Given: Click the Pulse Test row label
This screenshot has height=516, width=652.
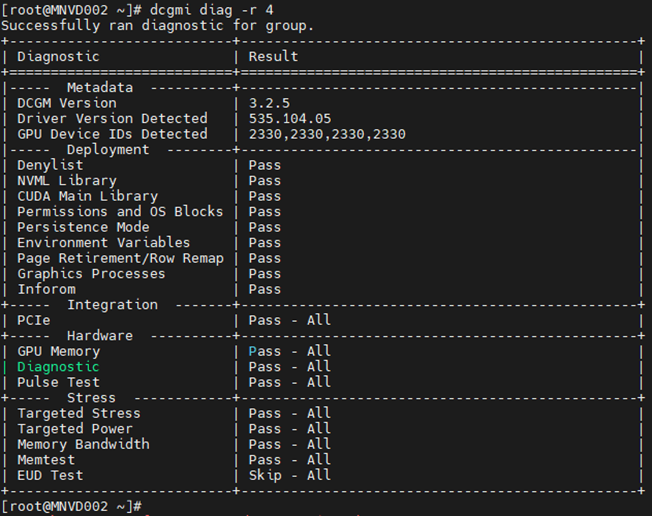Looking at the screenshot, I should (58, 382).
